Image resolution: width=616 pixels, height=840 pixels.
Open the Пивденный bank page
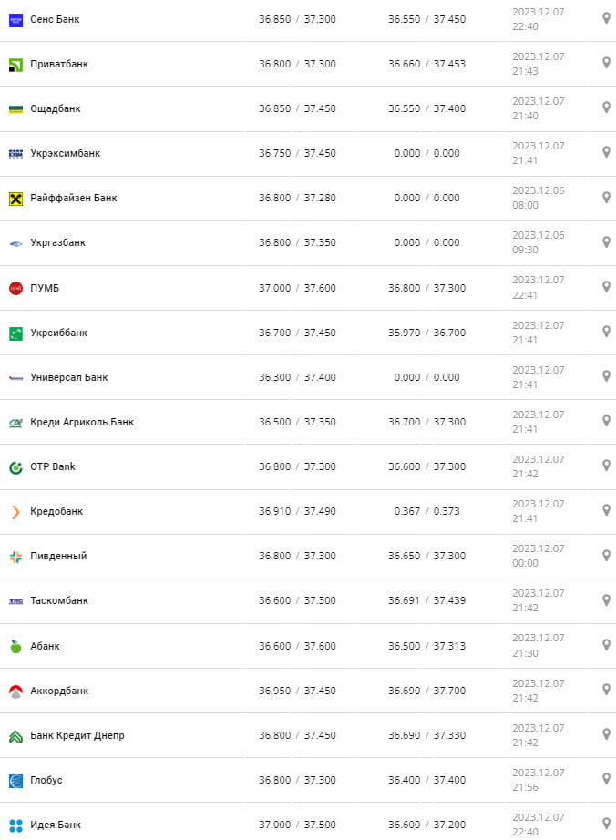58,556
